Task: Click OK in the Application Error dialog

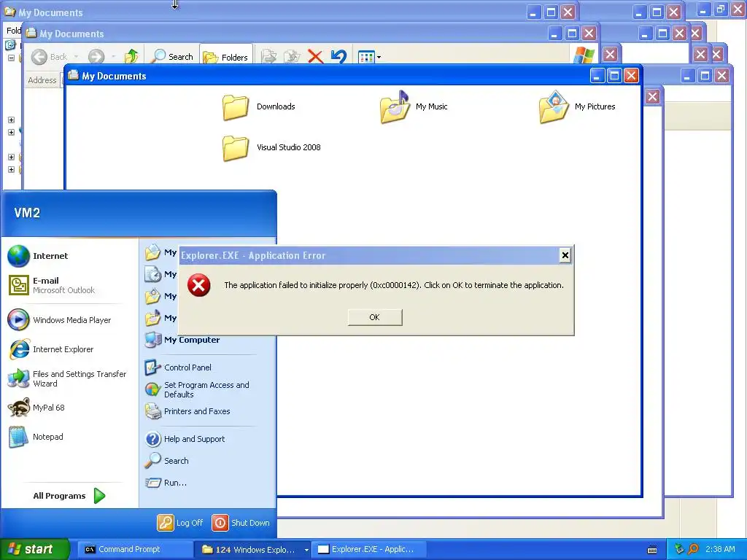Action: pos(375,317)
